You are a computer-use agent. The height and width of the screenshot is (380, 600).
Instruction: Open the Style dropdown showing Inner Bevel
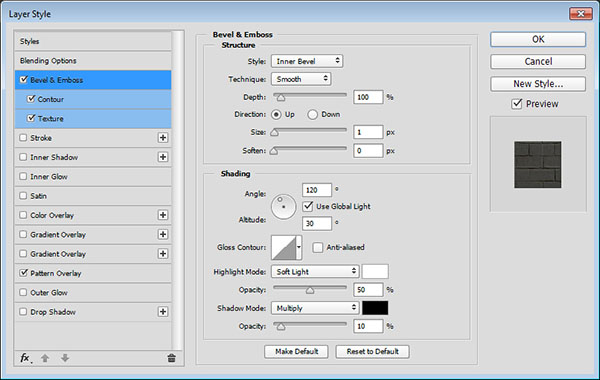tap(307, 61)
